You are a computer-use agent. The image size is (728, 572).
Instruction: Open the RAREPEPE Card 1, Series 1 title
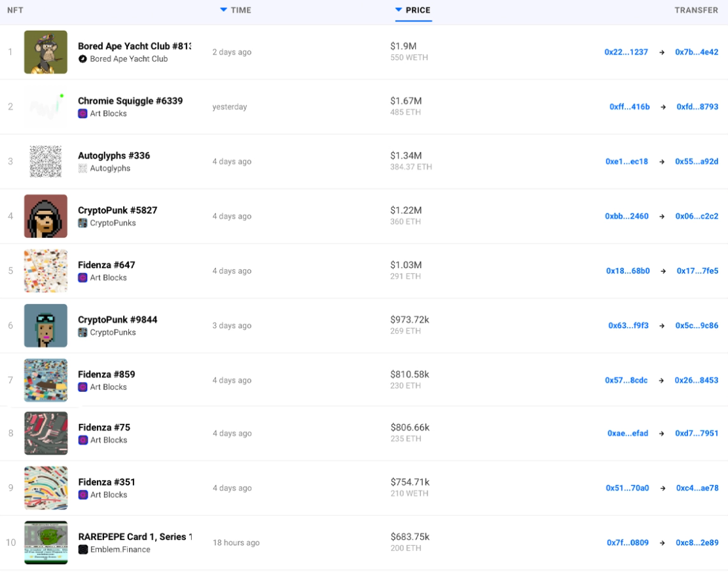coord(135,537)
